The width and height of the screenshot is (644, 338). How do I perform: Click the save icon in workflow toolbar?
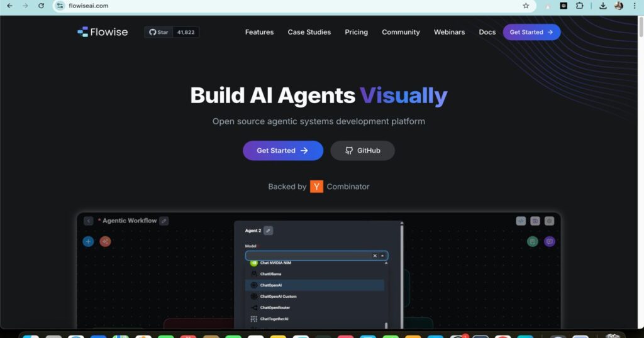pyautogui.click(x=535, y=221)
